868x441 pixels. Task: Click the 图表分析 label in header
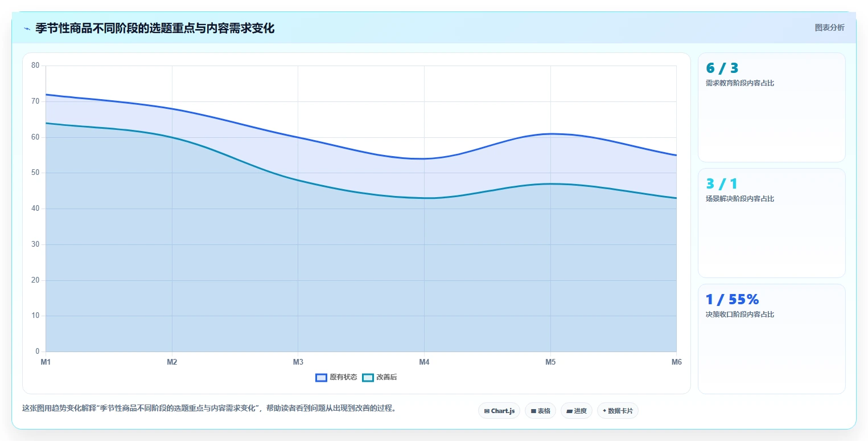[x=830, y=27]
